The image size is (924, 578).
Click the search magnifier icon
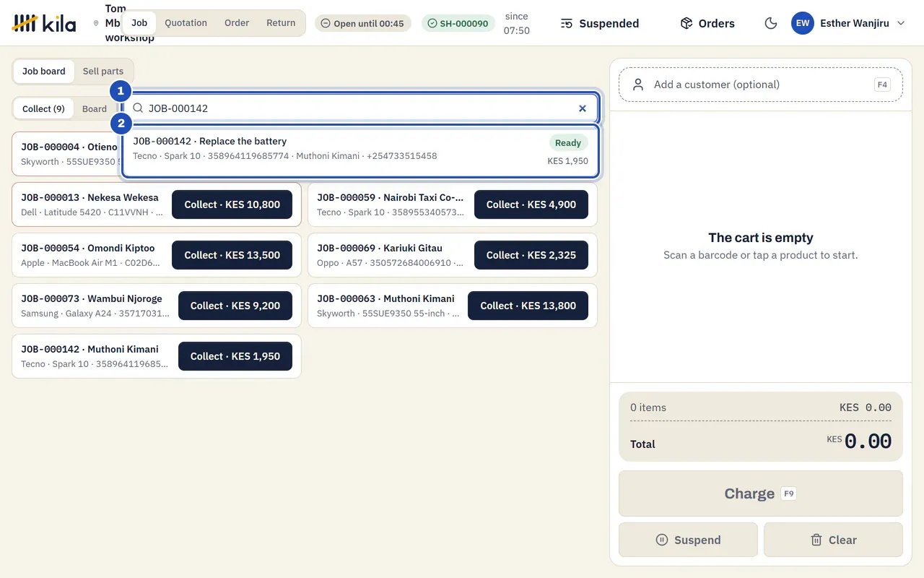[x=138, y=108]
